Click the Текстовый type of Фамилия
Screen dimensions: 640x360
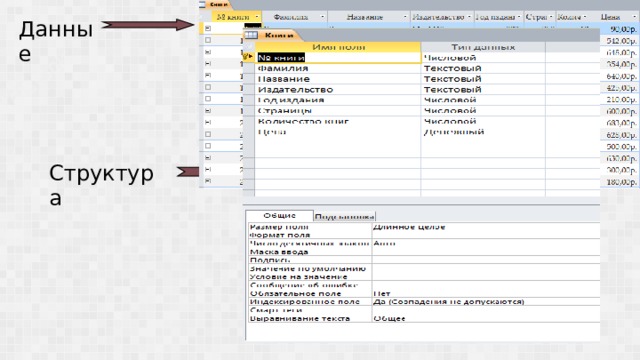point(483,68)
